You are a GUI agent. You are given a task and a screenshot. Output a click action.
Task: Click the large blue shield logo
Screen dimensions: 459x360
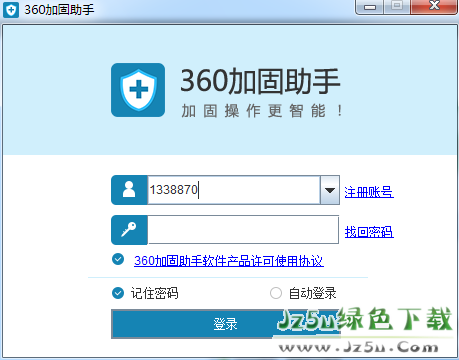tap(138, 90)
